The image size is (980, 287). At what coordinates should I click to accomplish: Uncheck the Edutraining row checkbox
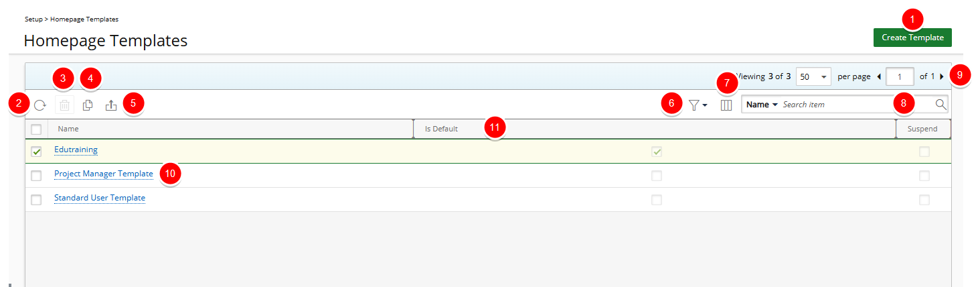tap(36, 152)
